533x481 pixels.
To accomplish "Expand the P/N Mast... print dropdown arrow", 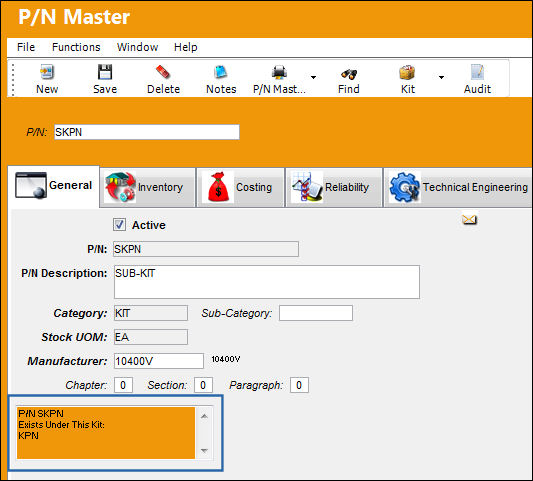I will point(313,77).
